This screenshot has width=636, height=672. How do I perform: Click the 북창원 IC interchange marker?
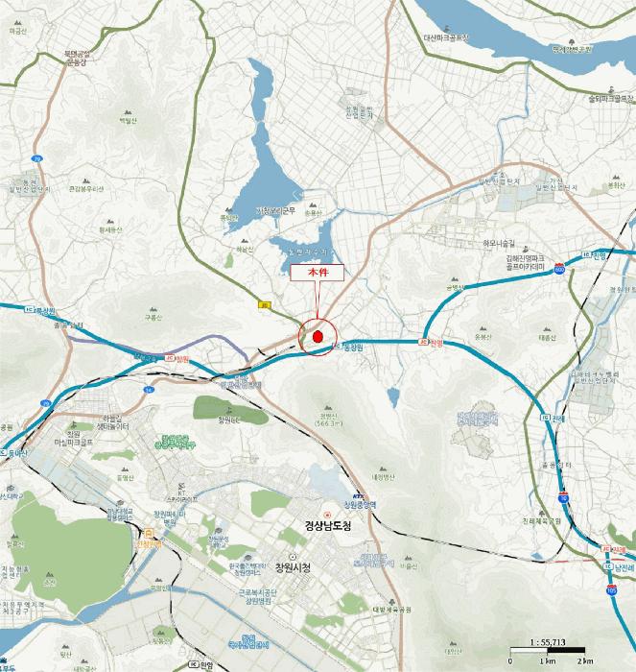41,309
